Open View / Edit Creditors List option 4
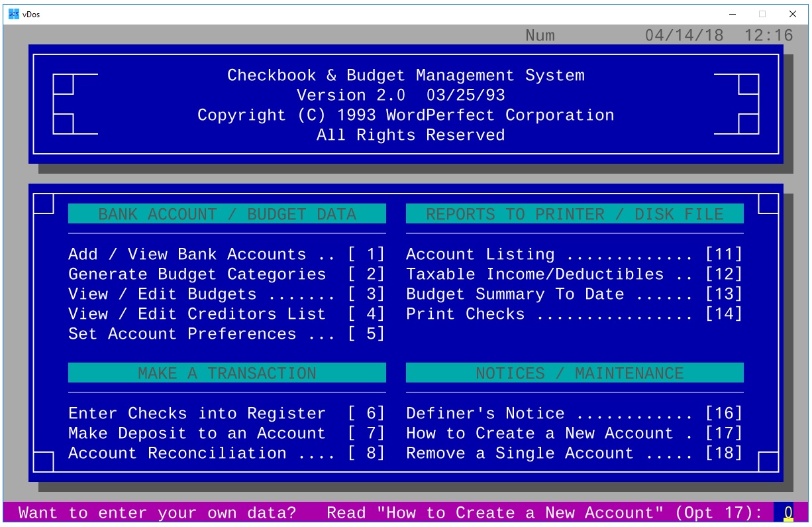 pos(227,314)
